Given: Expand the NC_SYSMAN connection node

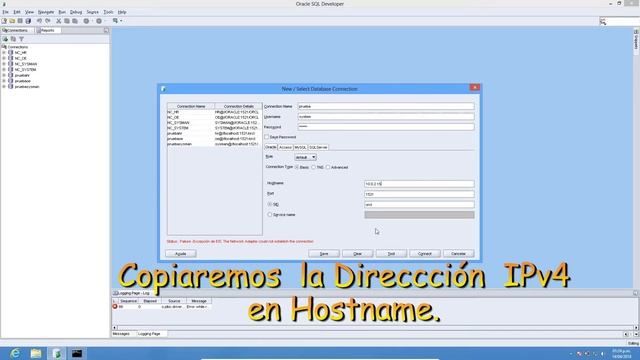Looking at the screenshot, I should [x=4, y=64].
